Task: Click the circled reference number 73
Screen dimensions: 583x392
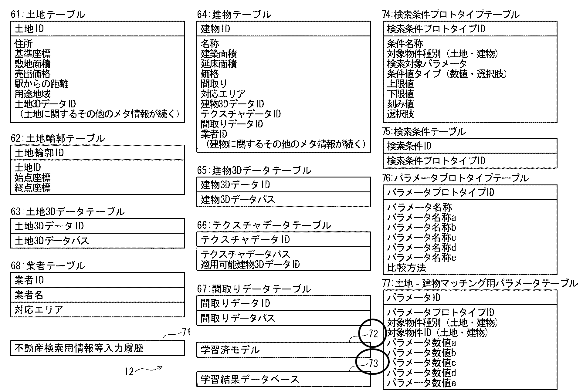Action: click(373, 363)
